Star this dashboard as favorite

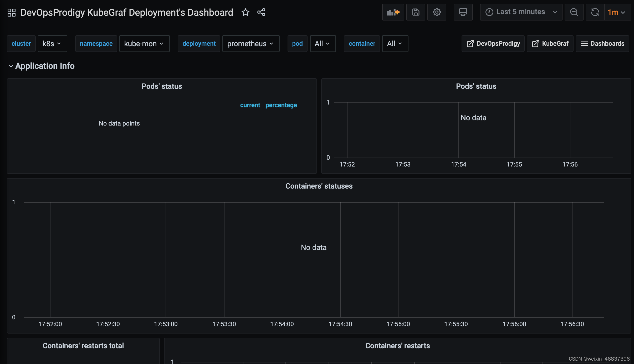245,12
